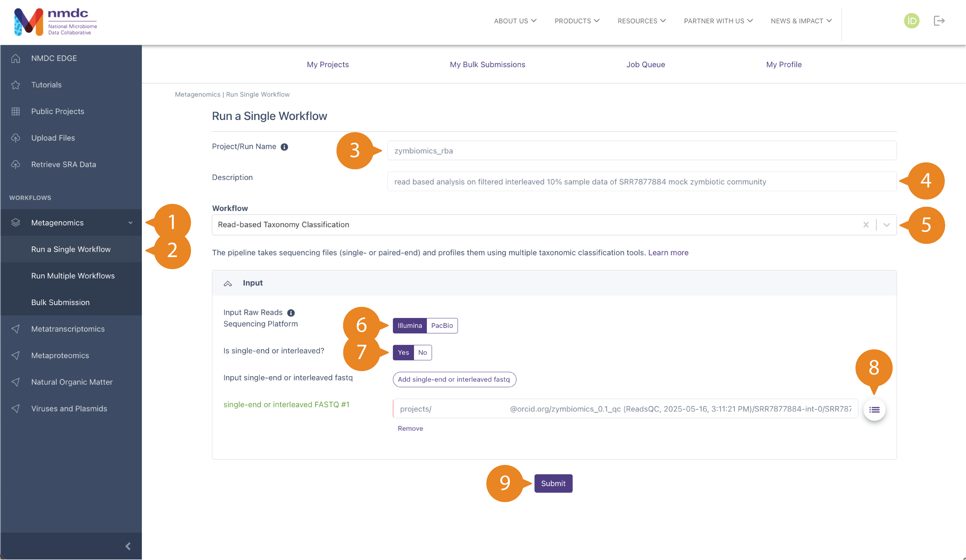The image size is (966, 560).
Task: Click the Input Raw Reads info icon
Action: pyautogui.click(x=291, y=313)
